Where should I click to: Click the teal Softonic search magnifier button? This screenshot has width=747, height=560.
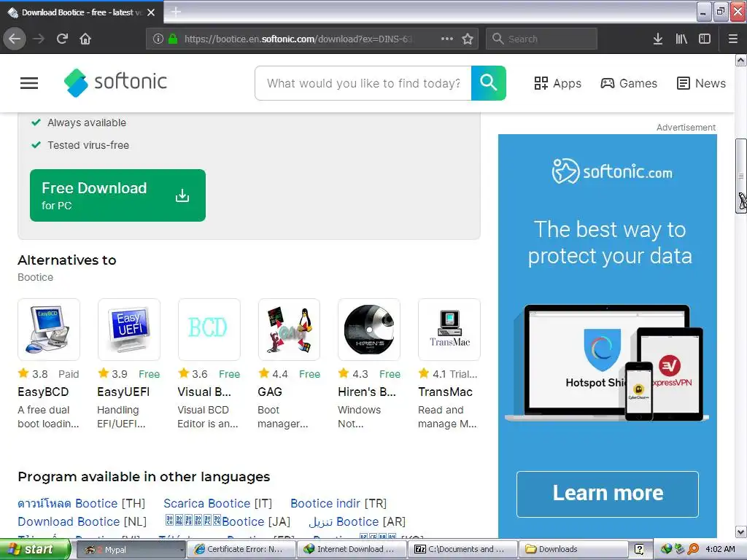(x=488, y=83)
